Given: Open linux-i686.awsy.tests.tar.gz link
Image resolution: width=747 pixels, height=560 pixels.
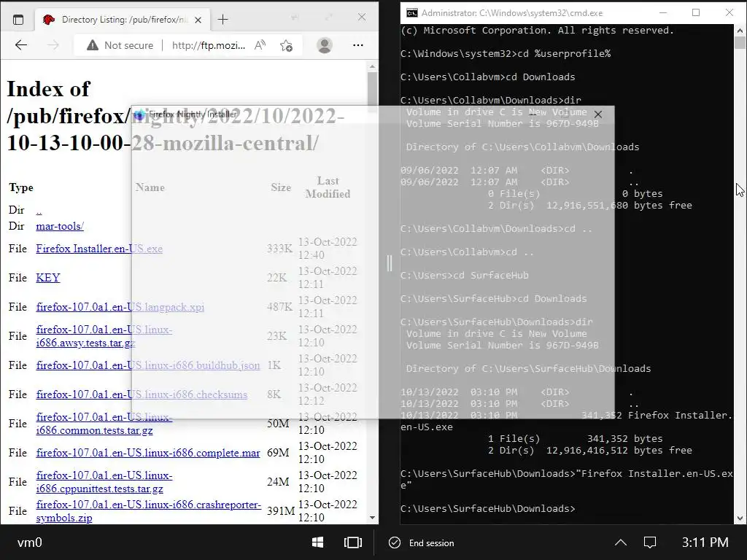Looking at the screenshot, I should tap(104, 336).
